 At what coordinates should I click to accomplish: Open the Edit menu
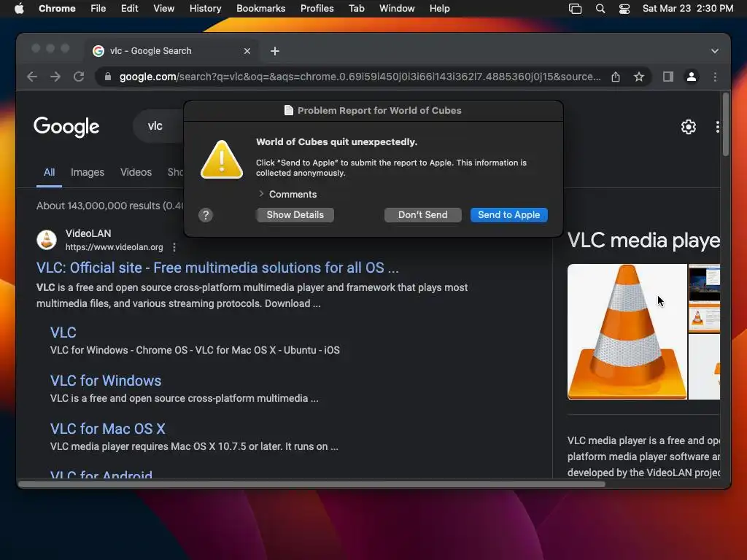point(129,9)
